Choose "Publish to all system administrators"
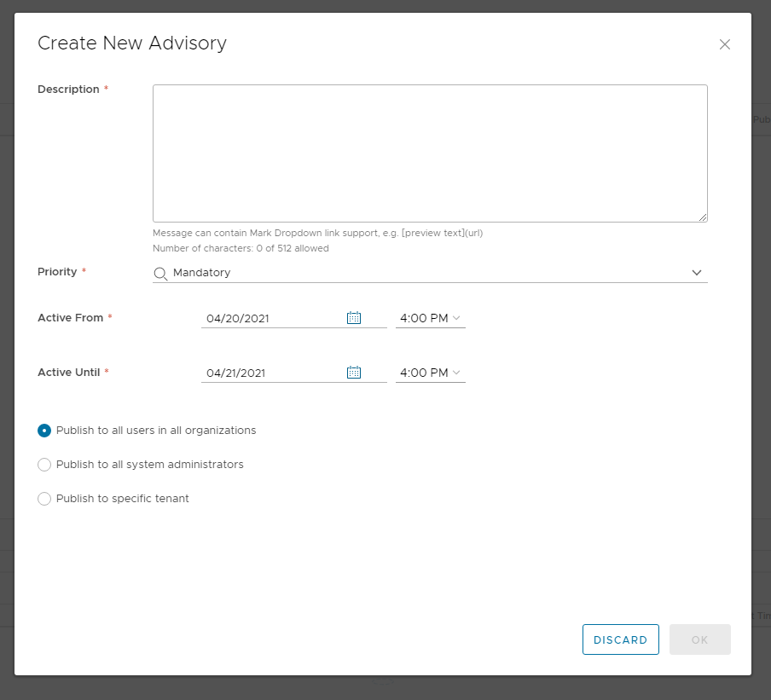Screen dimensions: 771x700 coord(43,465)
